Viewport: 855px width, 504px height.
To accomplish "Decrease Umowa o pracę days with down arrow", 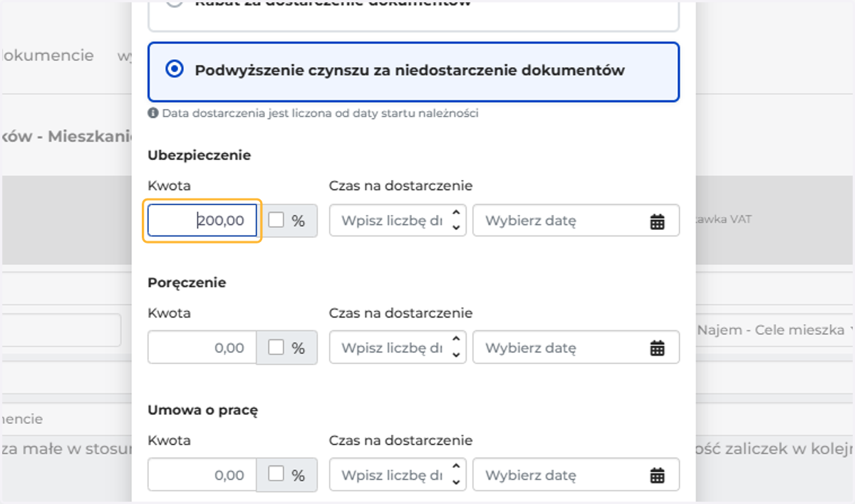I will coord(456,483).
